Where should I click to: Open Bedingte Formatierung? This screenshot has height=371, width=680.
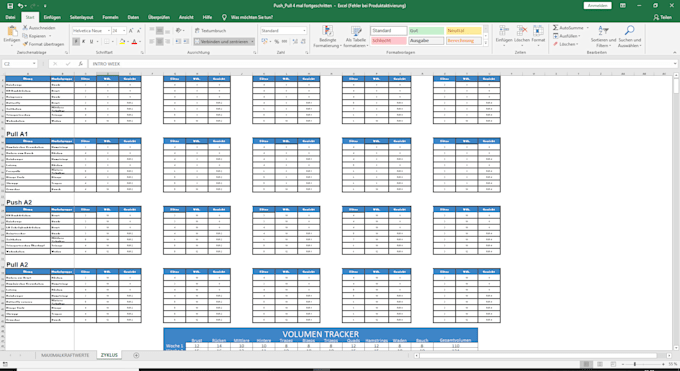327,36
